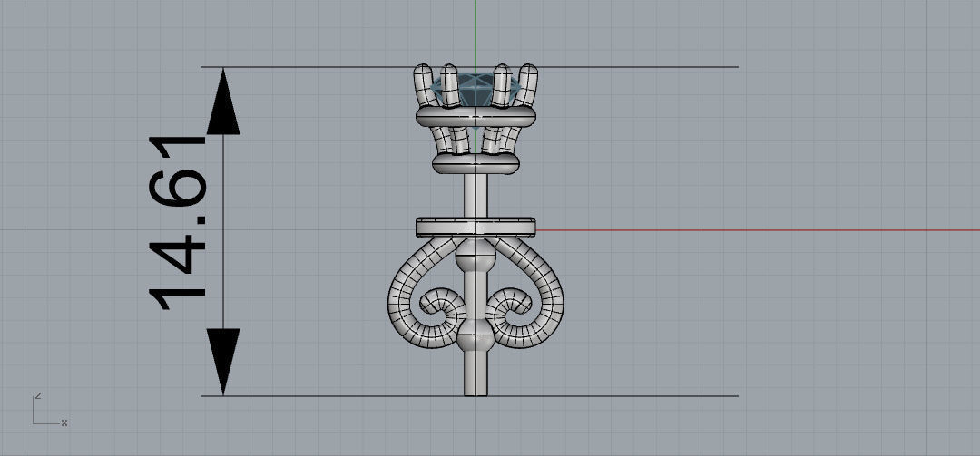Select the flat disc below the setting
The height and width of the screenshot is (456, 980).
coord(475,228)
